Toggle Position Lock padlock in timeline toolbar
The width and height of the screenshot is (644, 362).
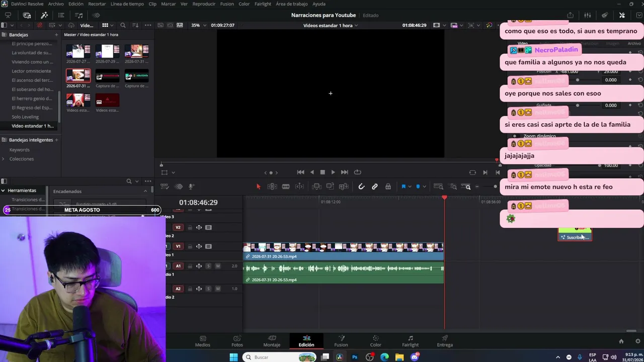tap(388, 187)
